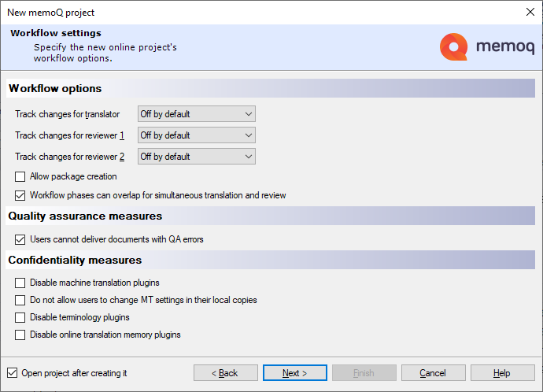Image resolution: width=543 pixels, height=392 pixels.
Task: Enable Disable terminology plugins checkbox
Action: click(20, 317)
